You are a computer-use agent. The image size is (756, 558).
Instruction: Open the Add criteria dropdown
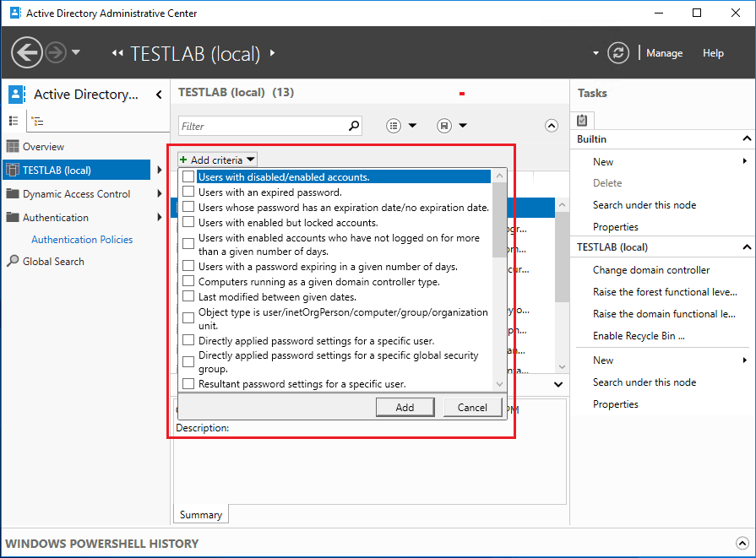pos(216,159)
